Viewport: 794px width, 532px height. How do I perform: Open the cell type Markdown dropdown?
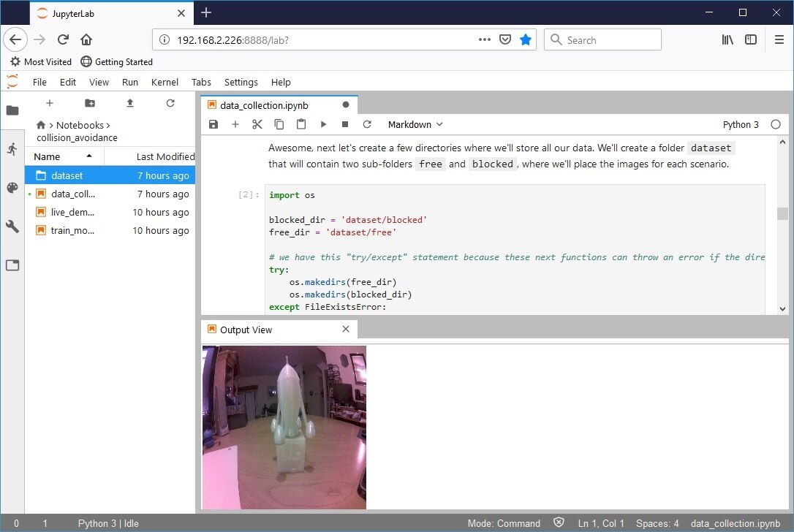[x=416, y=124]
